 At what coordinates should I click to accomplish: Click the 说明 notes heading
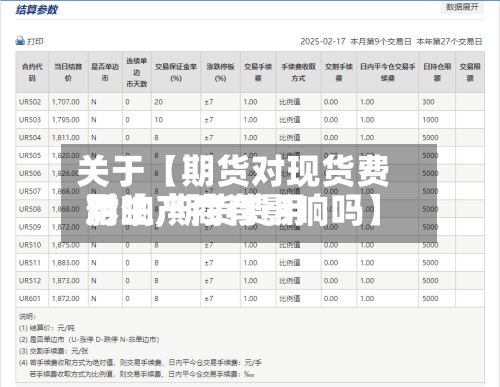tap(27, 316)
